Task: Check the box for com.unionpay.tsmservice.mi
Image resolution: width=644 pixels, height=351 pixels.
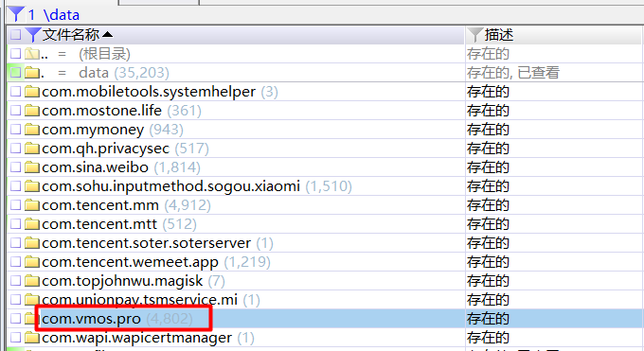Action: tap(15, 299)
